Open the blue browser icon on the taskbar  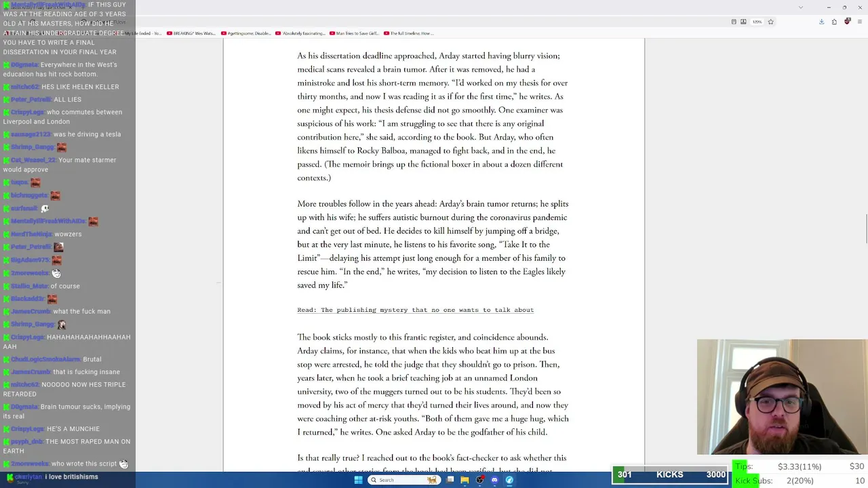tap(509, 480)
